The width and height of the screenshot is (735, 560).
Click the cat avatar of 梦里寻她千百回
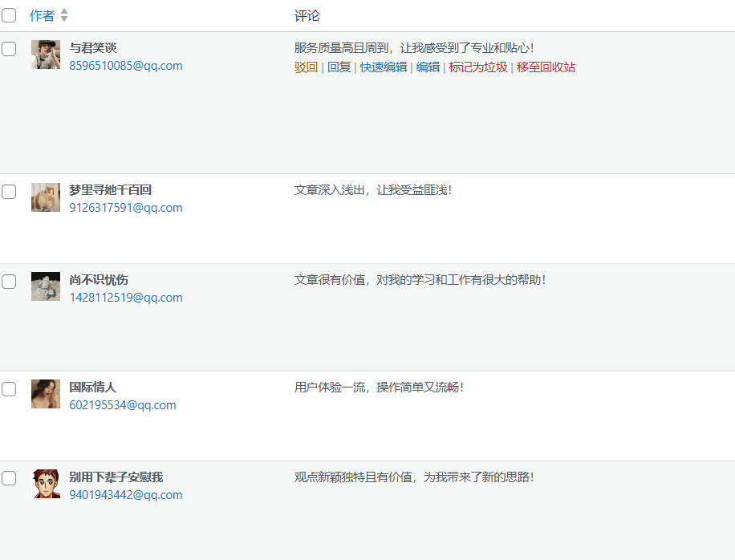click(x=46, y=197)
